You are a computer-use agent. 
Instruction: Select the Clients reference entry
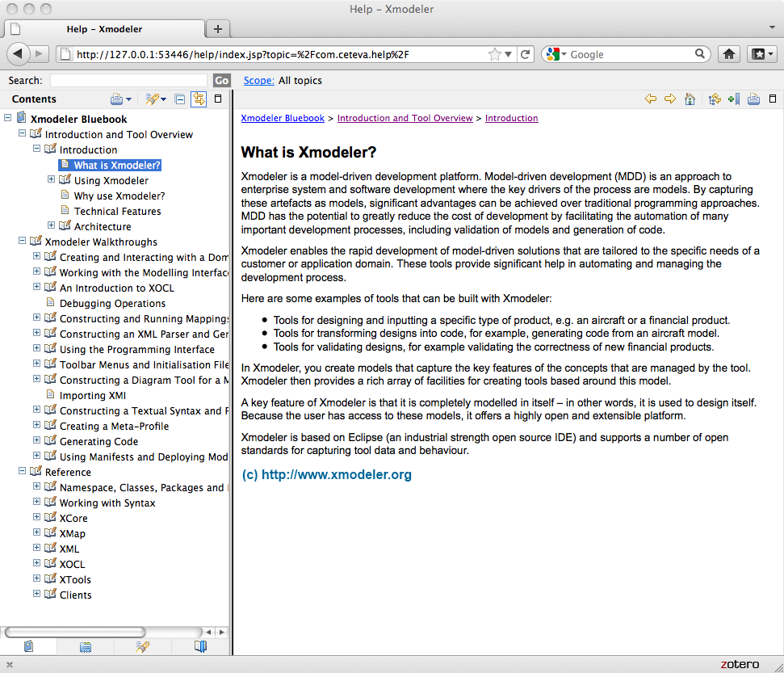[x=76, y=595]
